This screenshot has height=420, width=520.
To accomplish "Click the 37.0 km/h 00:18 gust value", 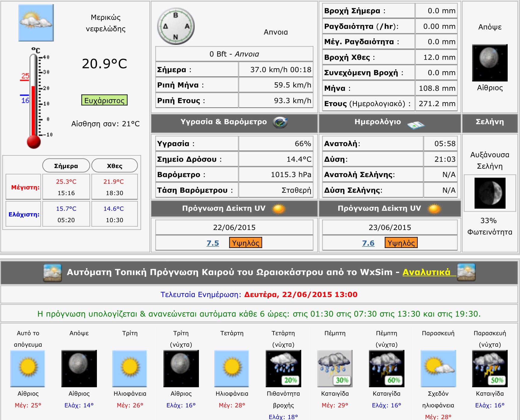I will coord(281,70).
